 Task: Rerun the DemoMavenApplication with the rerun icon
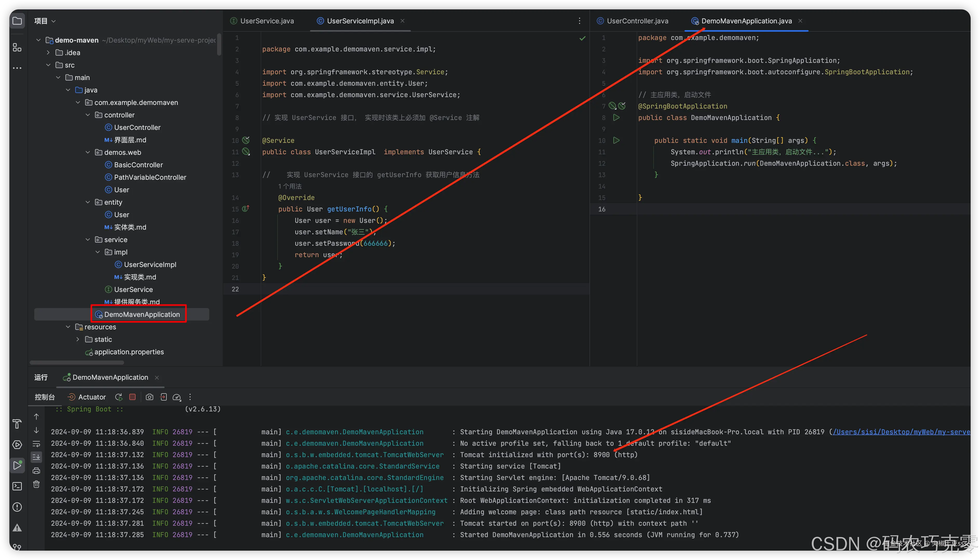pos(119,397)
